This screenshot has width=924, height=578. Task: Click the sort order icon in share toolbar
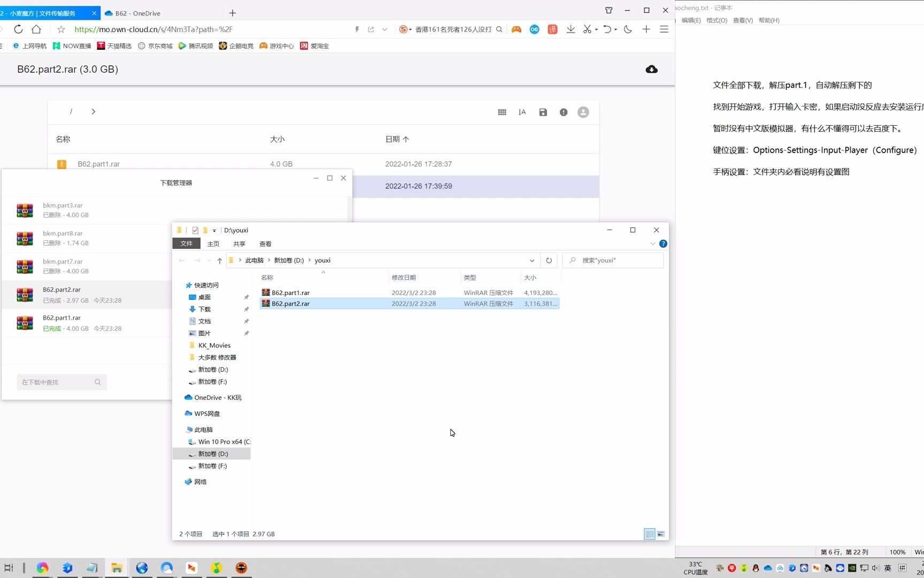(x=522, y=112)
